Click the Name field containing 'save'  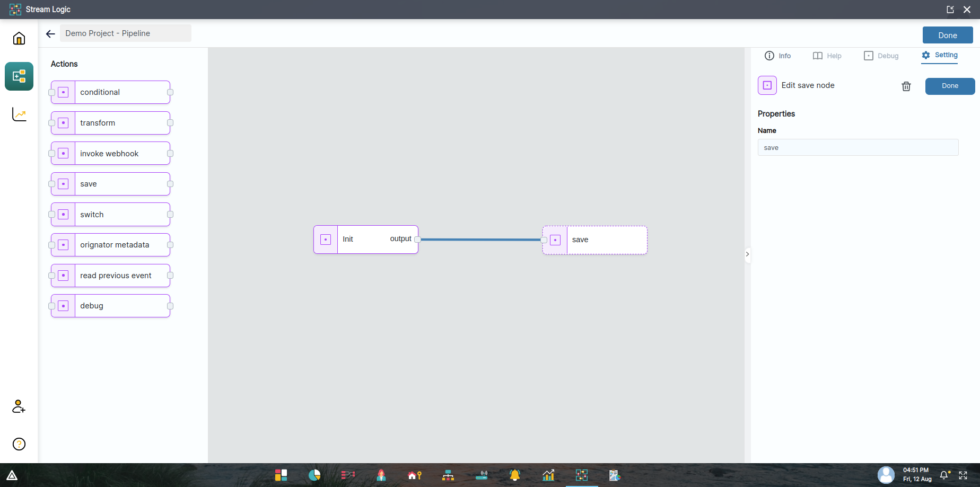point(857,147)
